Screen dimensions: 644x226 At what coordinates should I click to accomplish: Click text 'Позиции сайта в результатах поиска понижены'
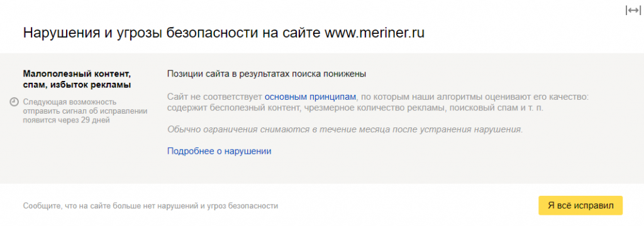pos(267,74)
